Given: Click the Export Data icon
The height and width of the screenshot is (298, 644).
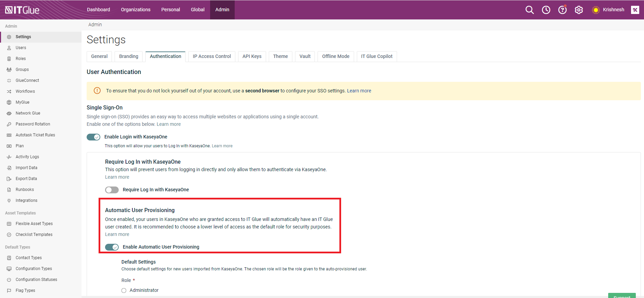Looking at the screenshot, I should coord(9,179).
